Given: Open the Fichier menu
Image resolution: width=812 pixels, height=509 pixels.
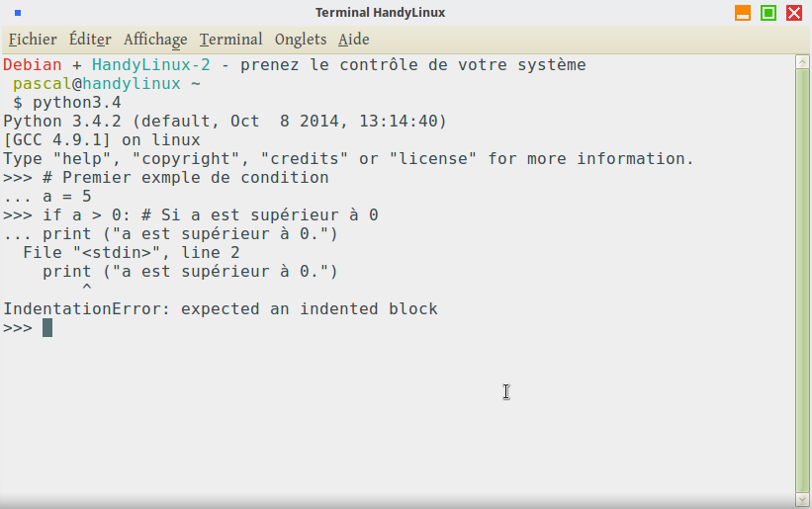Looking at the screenshot, I should pyautogui.click(x=33, y=40).
